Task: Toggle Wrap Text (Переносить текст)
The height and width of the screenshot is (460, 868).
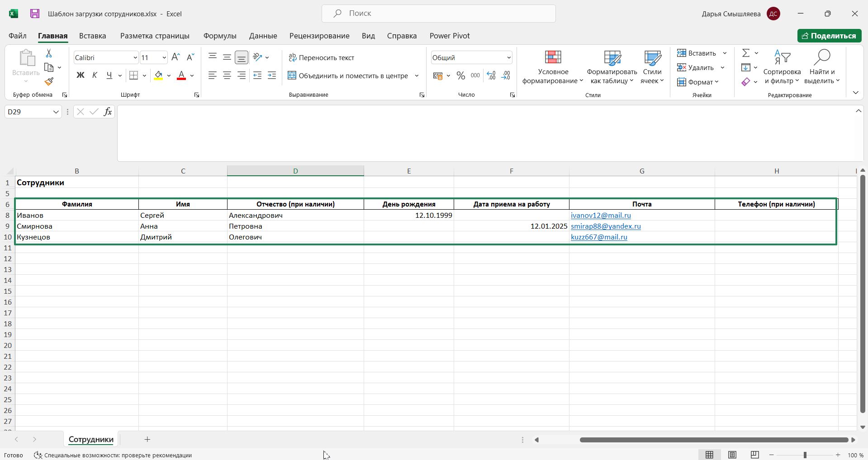Action: [321, 57]
